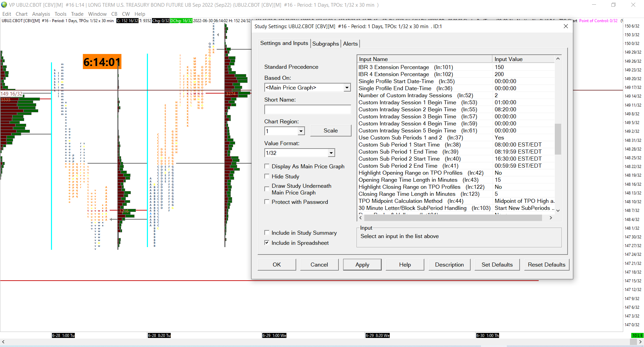Click the application globe icon in title bar
Image resolution: width=644 pixels, height=347 pixels.
(4, 5)
